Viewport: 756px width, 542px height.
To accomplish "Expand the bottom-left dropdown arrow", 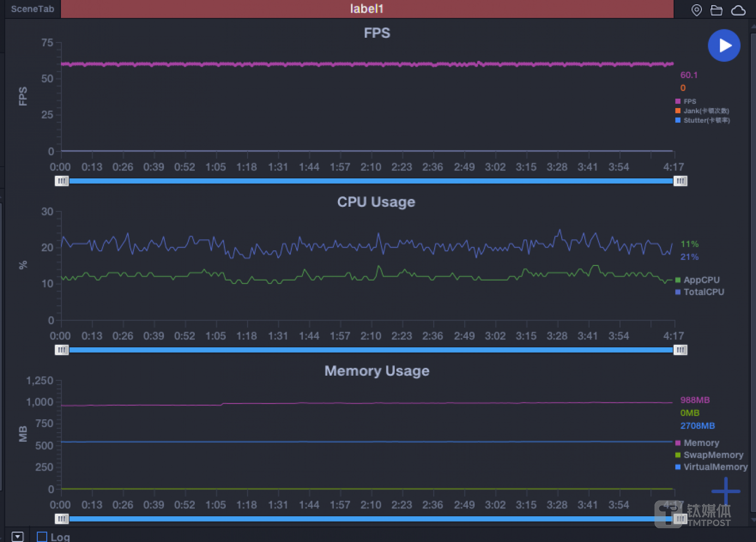I will tap(17, 536).
